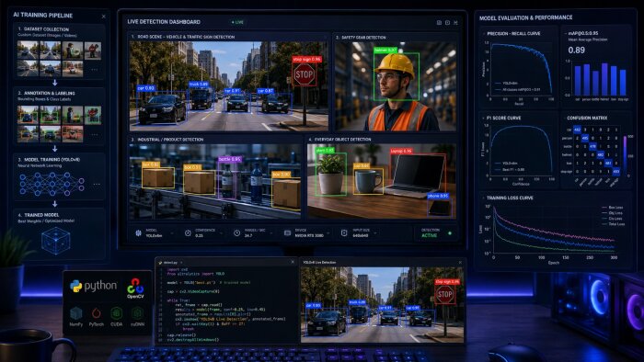Open the Confidence 0.25 dropdown
This screenshot has width=644, height=362.
221,233
